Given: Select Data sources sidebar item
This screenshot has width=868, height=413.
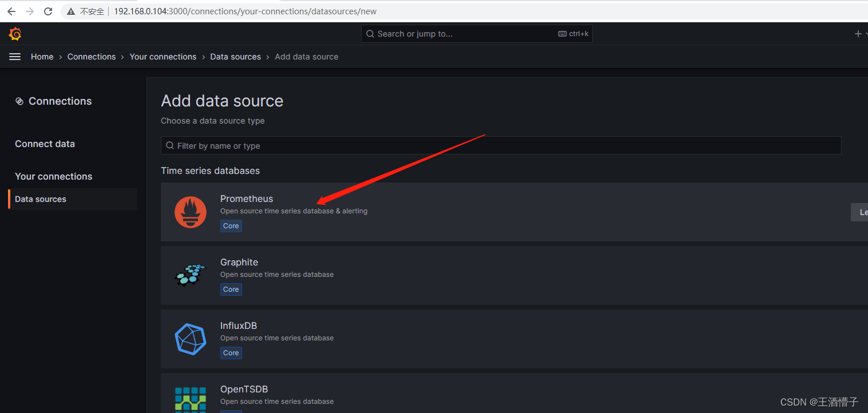Looking at the screenshot, I should [x=73, y=199].
